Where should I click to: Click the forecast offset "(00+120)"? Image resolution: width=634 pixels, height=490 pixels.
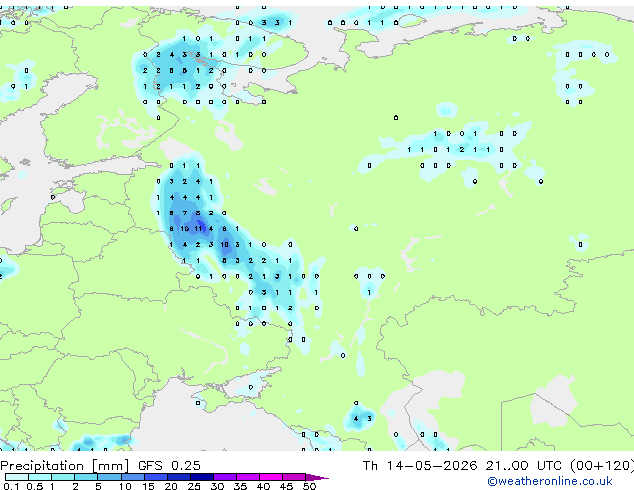point(602,466)
